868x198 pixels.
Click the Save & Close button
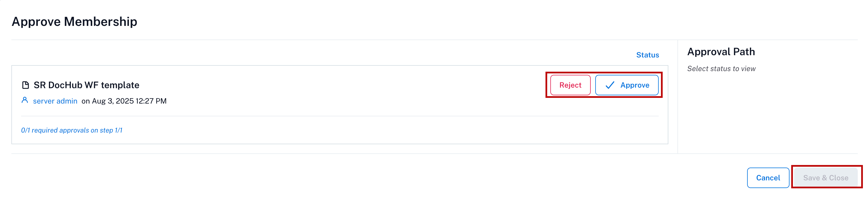(x=826, y=178)
